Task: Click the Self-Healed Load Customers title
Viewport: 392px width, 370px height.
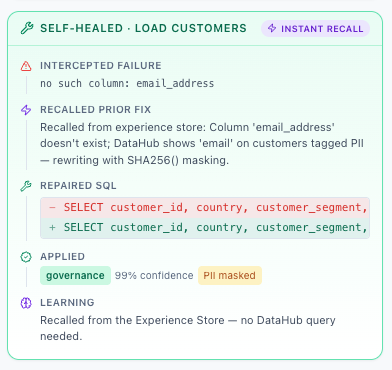Action: pyautogui.click(x=143, y=28)
